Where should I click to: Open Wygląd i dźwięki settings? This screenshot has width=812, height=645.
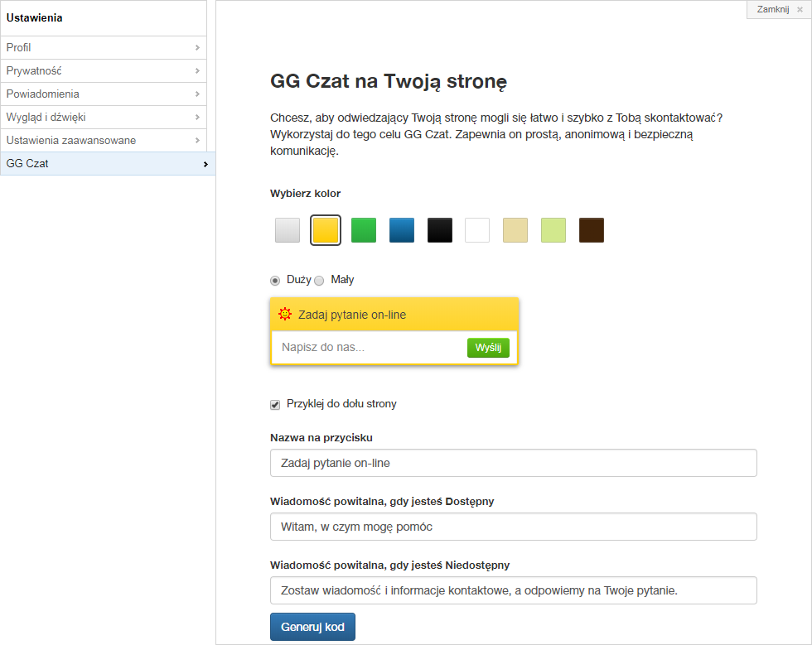104,118
